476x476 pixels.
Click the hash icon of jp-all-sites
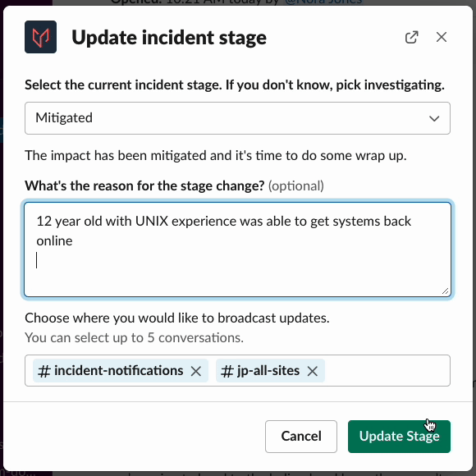pyautogui.click(x=227, y=371)
